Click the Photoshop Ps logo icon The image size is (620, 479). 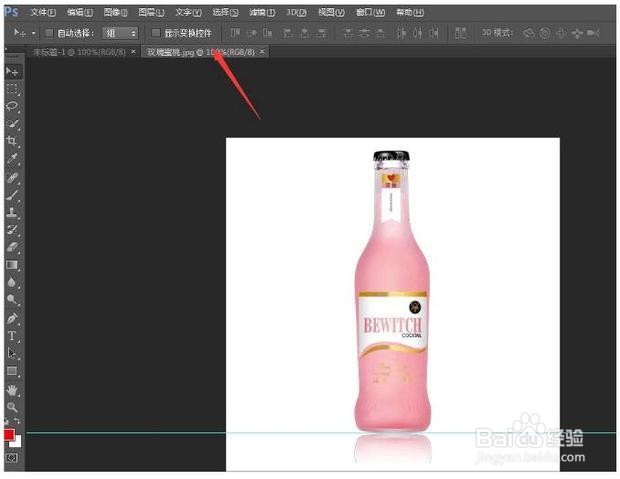pyautogui.click(x=11, y=12)
